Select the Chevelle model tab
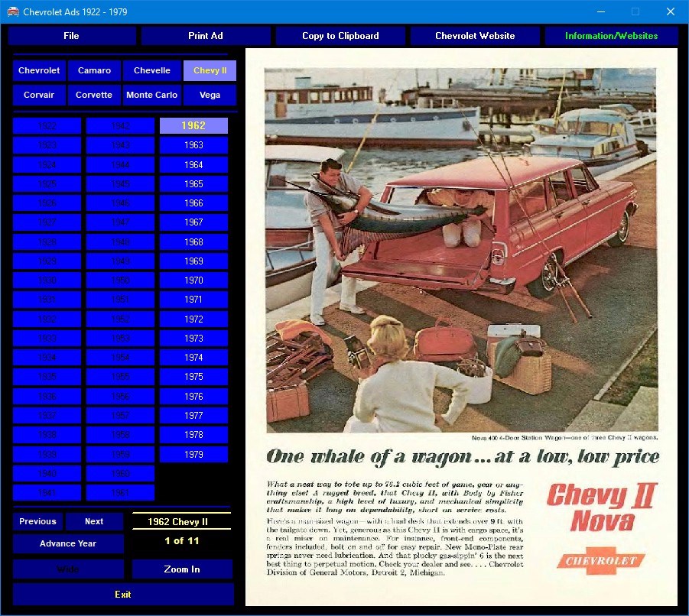The image size is (689, 616). point(151,70)
